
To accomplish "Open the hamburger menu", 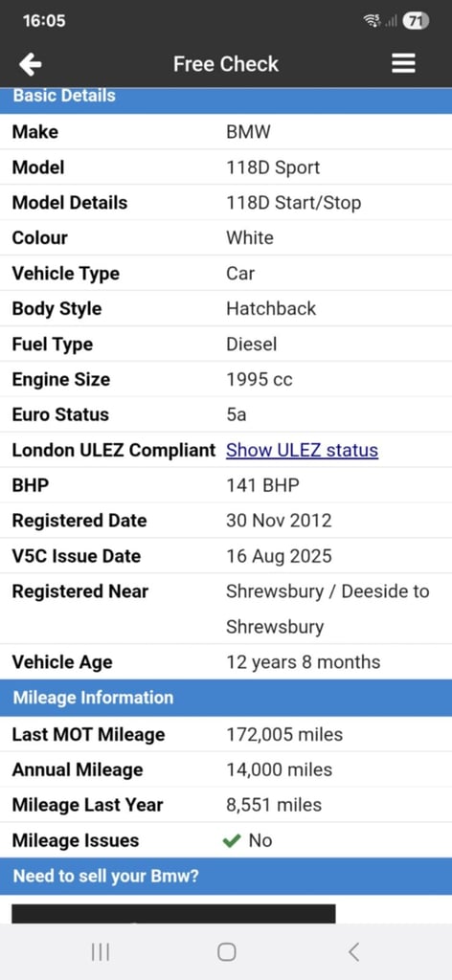I will tap(403, 63).
